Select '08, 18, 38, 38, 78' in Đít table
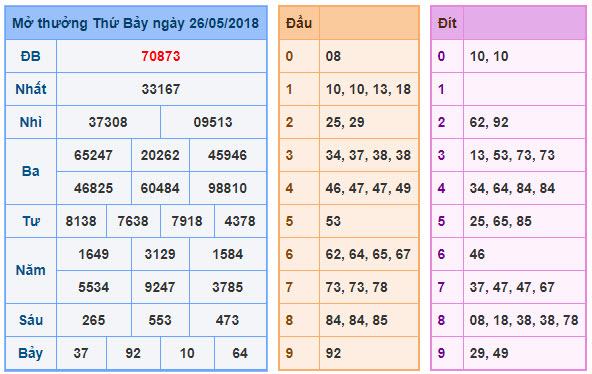 524,320
